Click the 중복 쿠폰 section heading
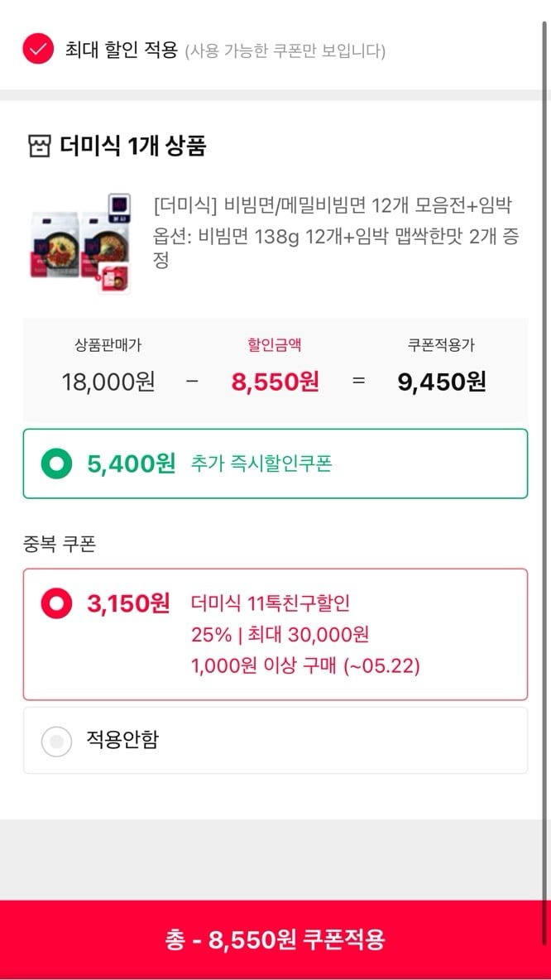 [60, 545]
